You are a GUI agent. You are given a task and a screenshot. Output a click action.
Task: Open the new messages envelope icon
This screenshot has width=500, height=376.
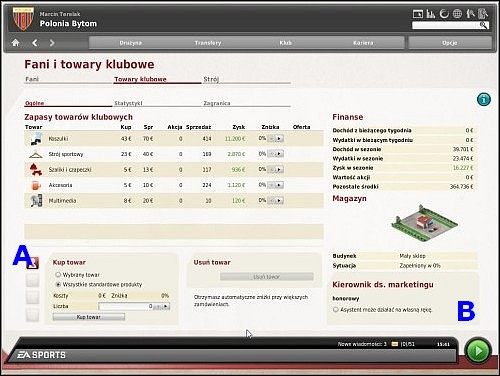(x=395, y=344)
